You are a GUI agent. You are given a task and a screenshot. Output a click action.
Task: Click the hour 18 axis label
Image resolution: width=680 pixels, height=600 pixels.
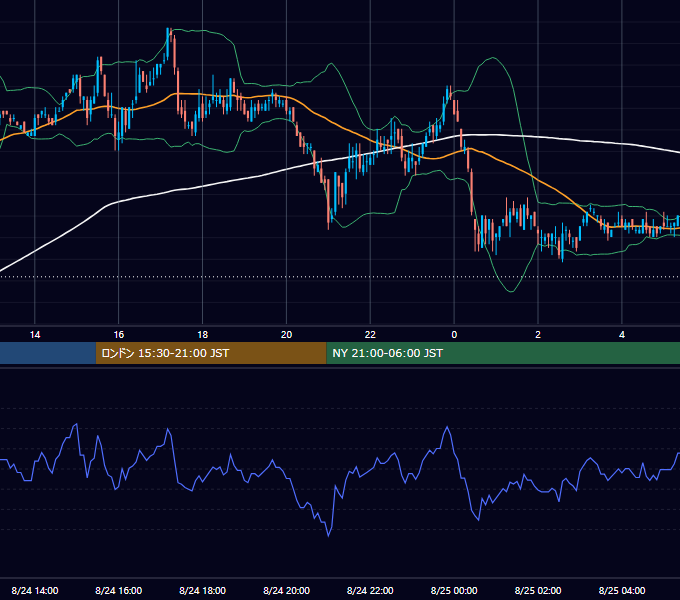pos(203,335)
